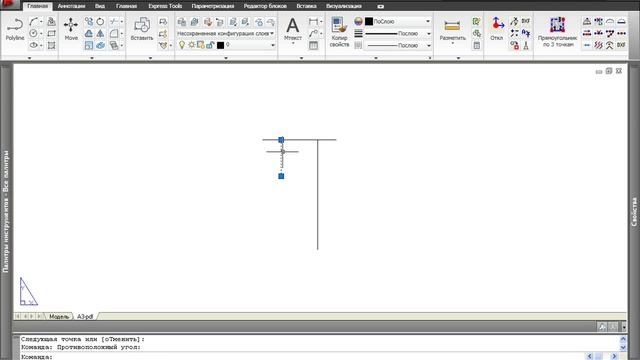
Task: Expand the layer configuration dropdown
Action: [272, 33]
